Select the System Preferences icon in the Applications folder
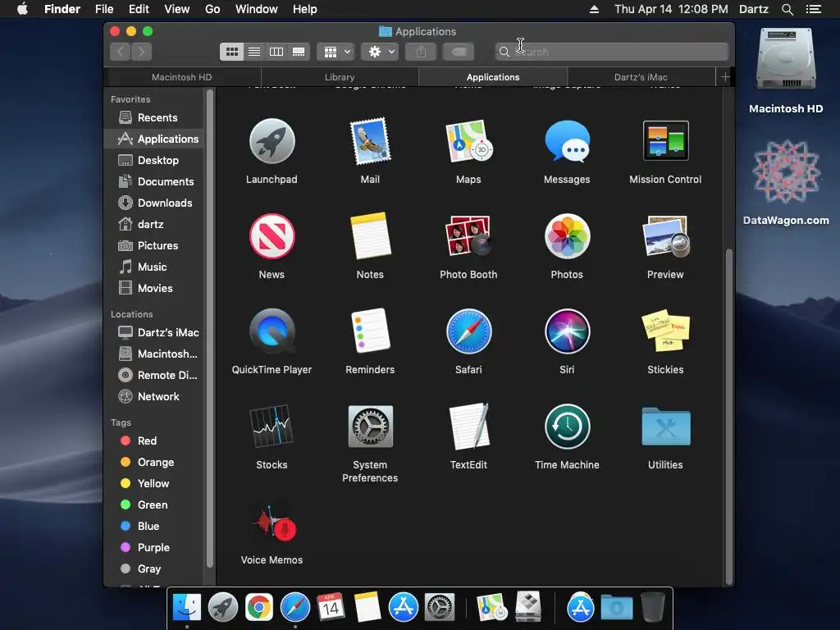840x630 pixels. 370,427
